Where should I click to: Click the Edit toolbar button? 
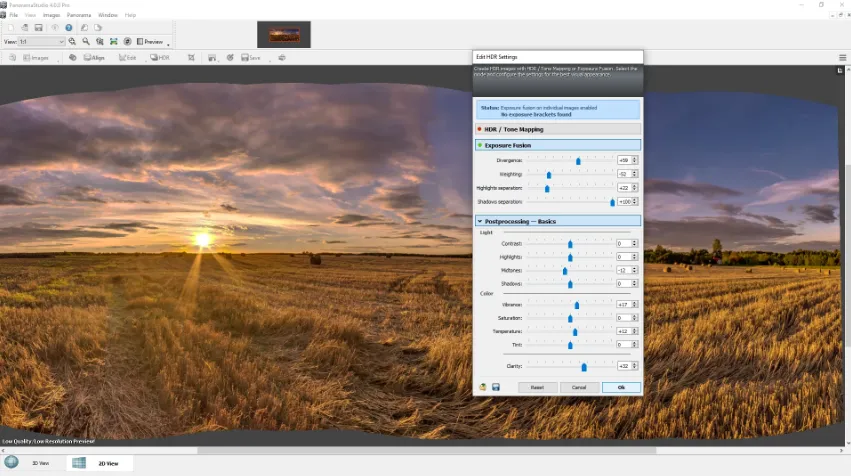click(128, 58)
